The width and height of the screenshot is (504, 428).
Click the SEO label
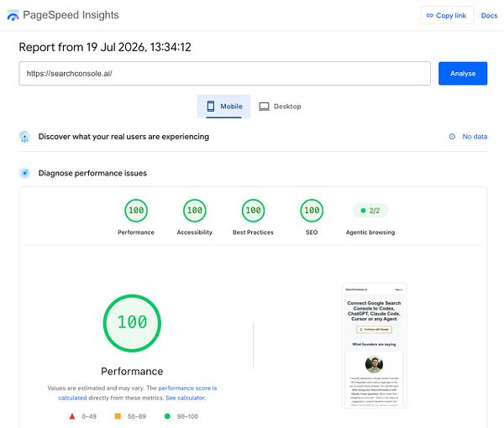pos(312,232)
